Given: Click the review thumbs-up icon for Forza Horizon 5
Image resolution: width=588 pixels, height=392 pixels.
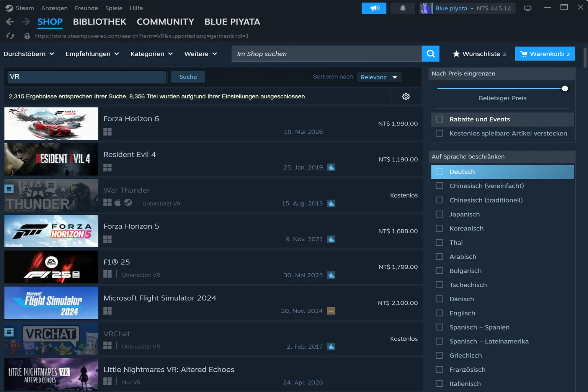Looking at the screenshot, I should (331, 239).
